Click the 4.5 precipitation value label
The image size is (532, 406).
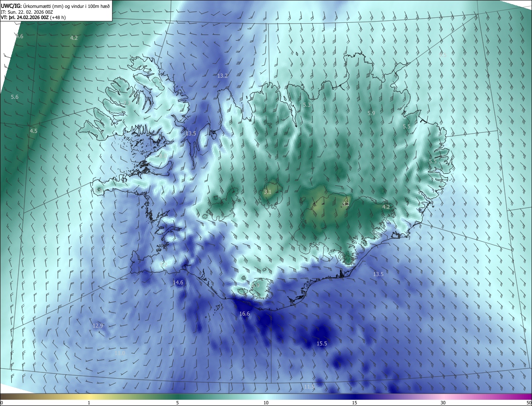tap(33, 131)
